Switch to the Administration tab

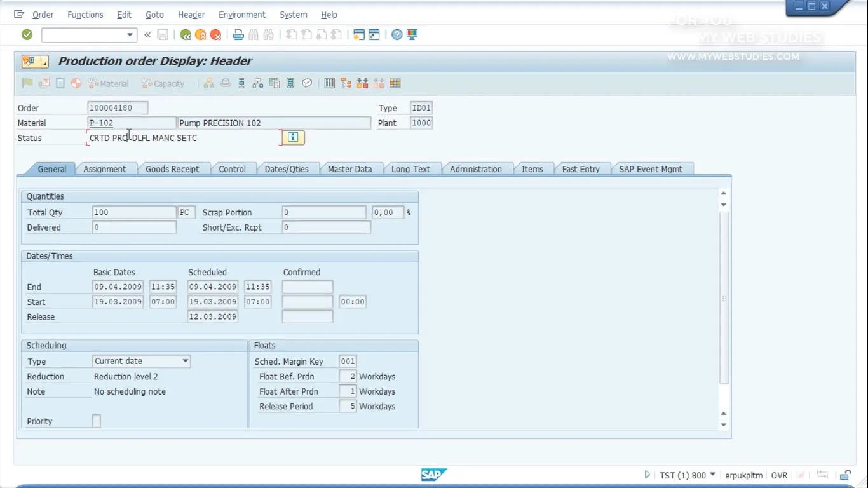point(476,169)
